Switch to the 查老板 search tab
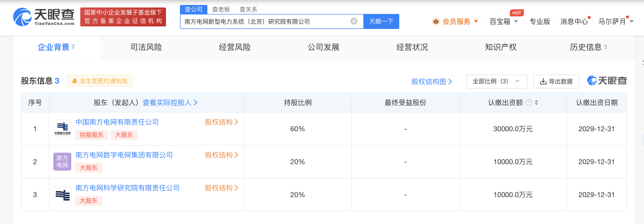This screenshot has width=644, height=224. [x=221, y=9]
